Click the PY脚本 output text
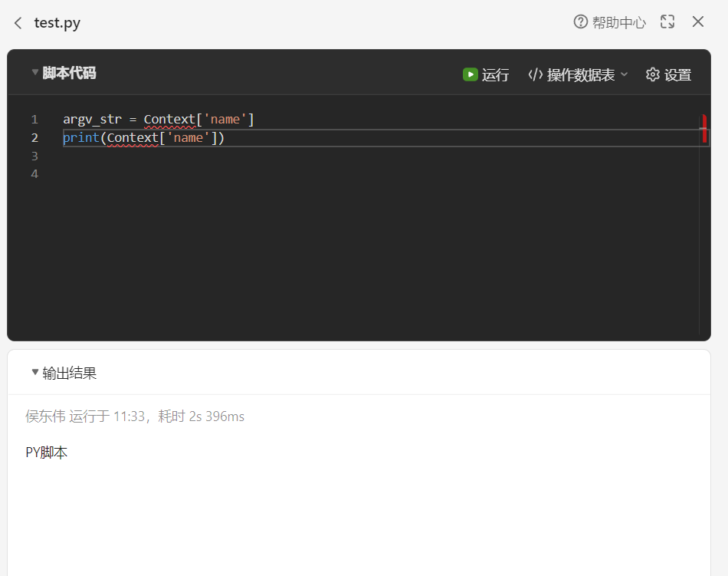Image resolution: width=728 pixels, height=576 pixels. coord(47,453)
